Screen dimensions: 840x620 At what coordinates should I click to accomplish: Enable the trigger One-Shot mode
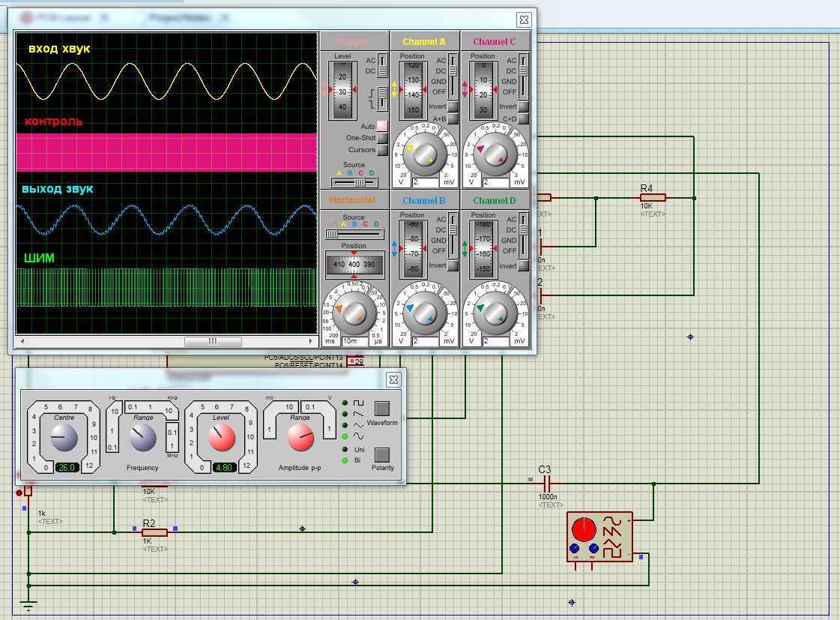pos(382,138)
